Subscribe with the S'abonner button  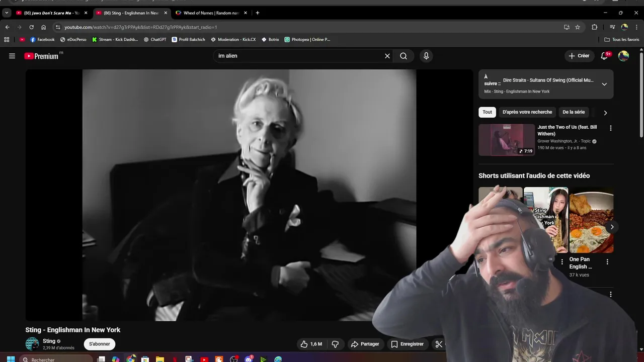[x=100, y=344]
